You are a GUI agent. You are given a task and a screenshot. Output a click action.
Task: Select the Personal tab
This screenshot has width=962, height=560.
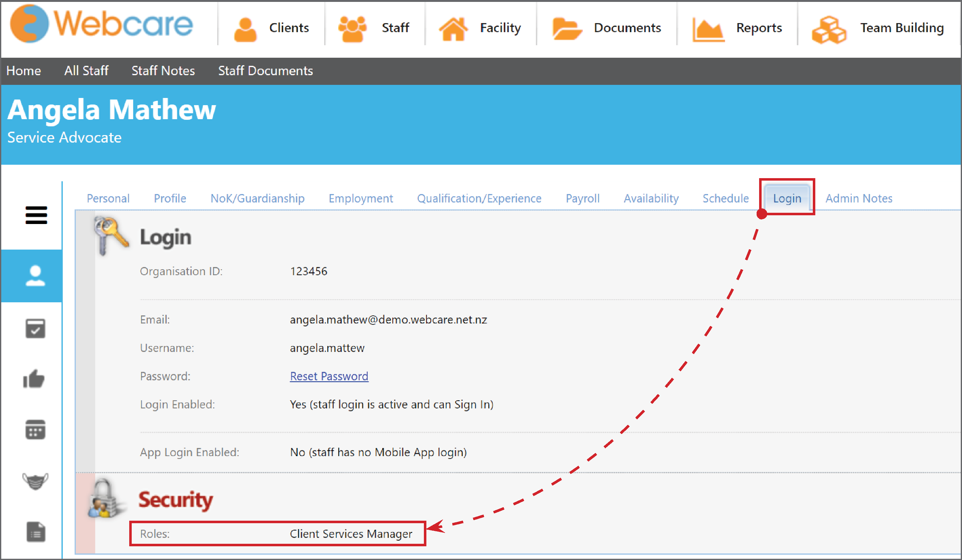click(x=108, y=198)
